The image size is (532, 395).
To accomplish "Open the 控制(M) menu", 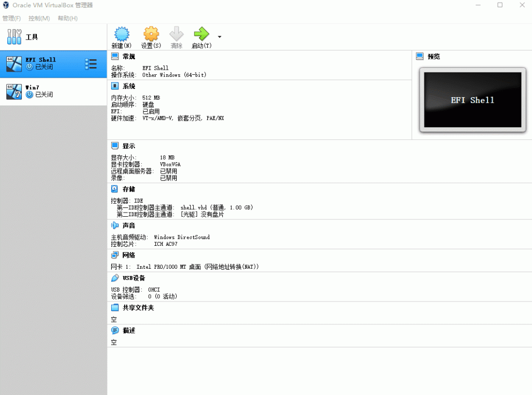I will tap(39, 18).
